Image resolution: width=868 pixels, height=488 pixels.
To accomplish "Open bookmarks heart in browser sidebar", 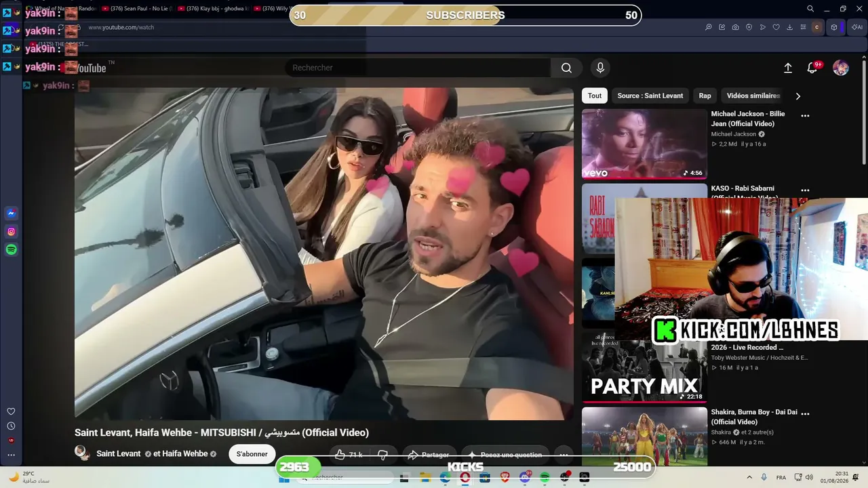I will point(11,411).
